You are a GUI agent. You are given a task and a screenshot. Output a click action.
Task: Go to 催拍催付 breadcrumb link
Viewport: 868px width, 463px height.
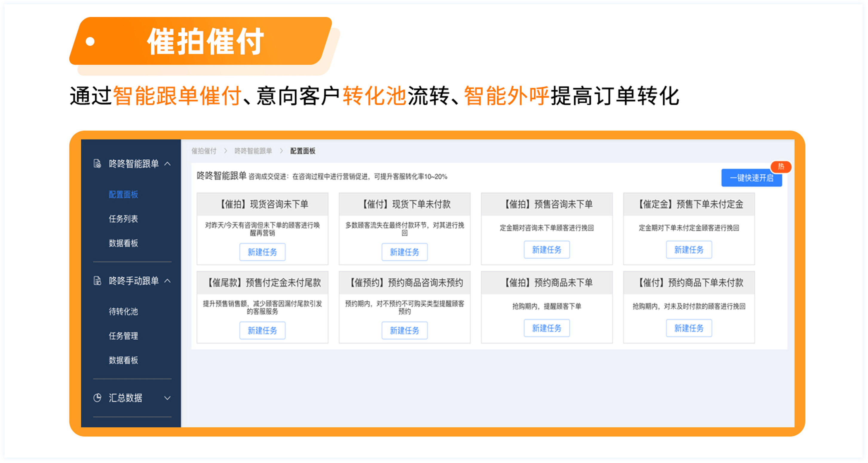[x=204, y=151]
